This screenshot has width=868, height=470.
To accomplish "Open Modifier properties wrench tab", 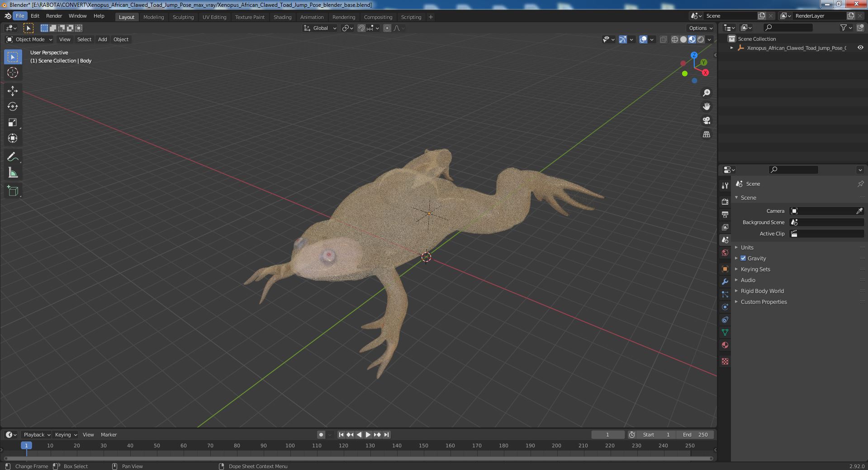I will (x=725, y=282).
